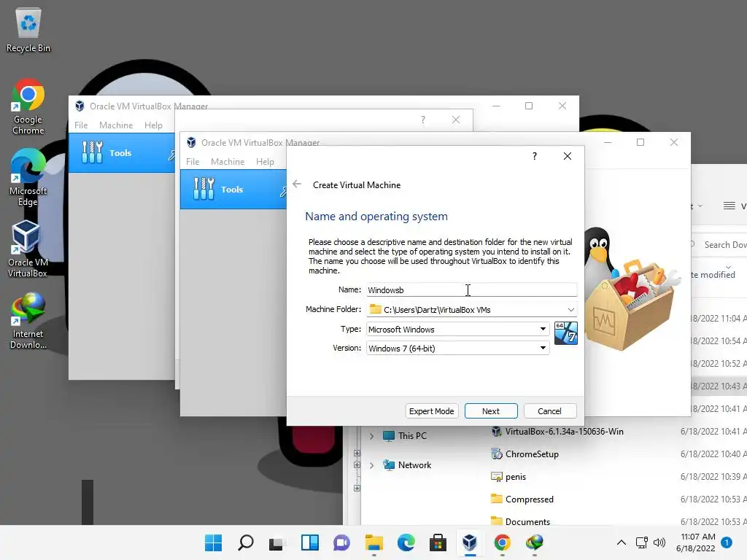Expand the Machine Folder dropdown
The height and width of the screenshot is (560, 747).
[x=570, y=309]
